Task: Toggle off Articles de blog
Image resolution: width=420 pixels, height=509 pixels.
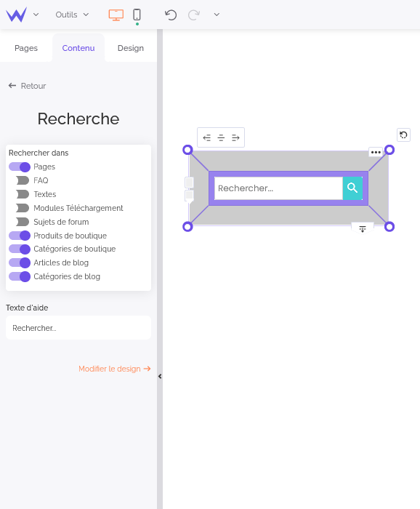Action: (20, 262)
